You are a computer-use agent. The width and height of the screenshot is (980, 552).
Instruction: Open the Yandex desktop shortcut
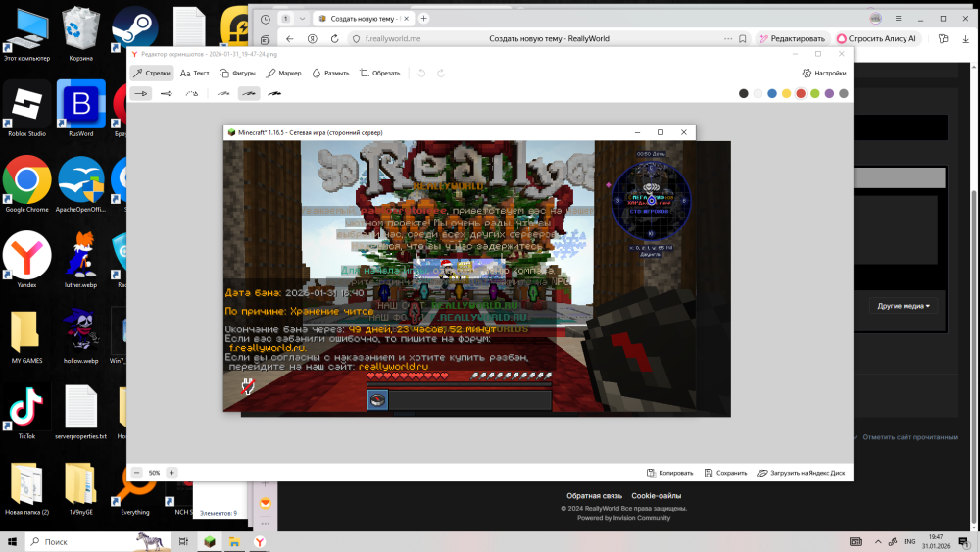(26, 260)
